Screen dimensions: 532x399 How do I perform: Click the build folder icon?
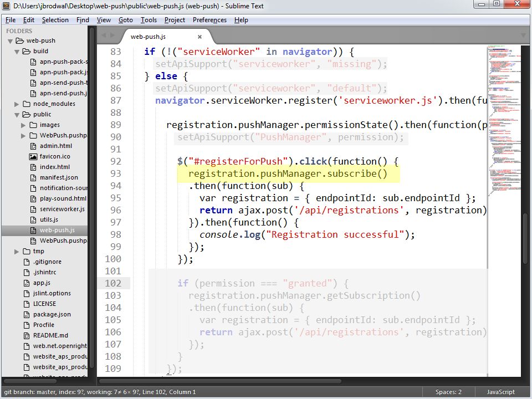point(27,51)
